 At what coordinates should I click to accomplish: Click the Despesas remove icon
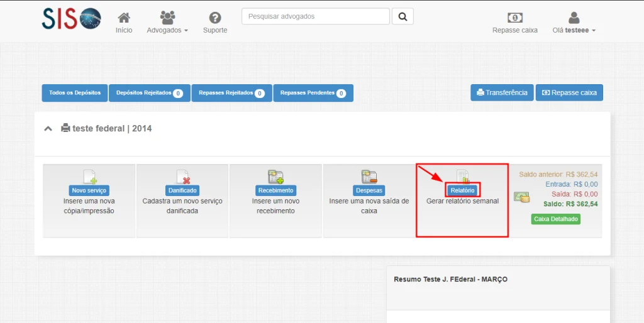pyautogui.click(x=369, y=177)
